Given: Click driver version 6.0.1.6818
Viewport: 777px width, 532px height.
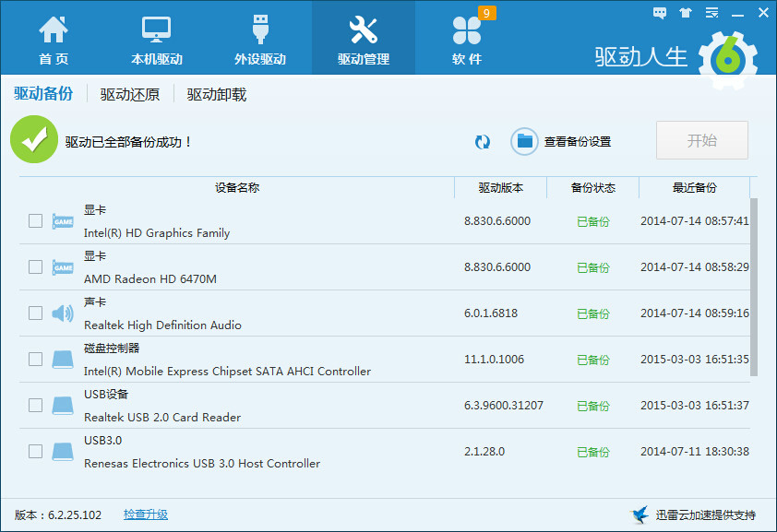Looking at the screenshot, I should pos(491,313).
